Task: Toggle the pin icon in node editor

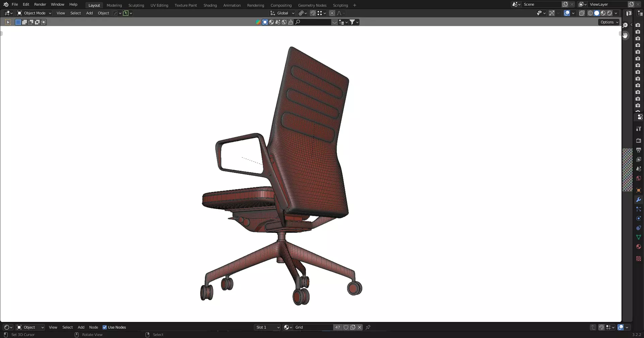Action: 368,327
